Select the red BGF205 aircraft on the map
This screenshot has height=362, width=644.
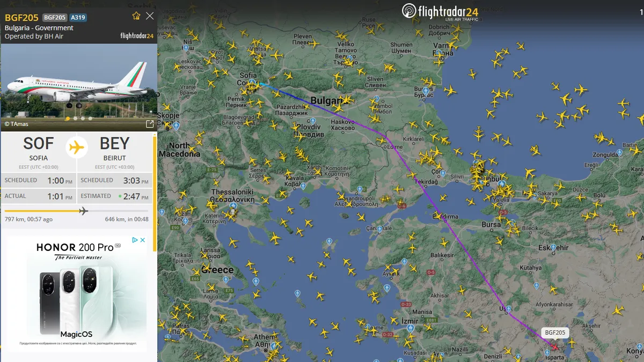coord(554,346)
